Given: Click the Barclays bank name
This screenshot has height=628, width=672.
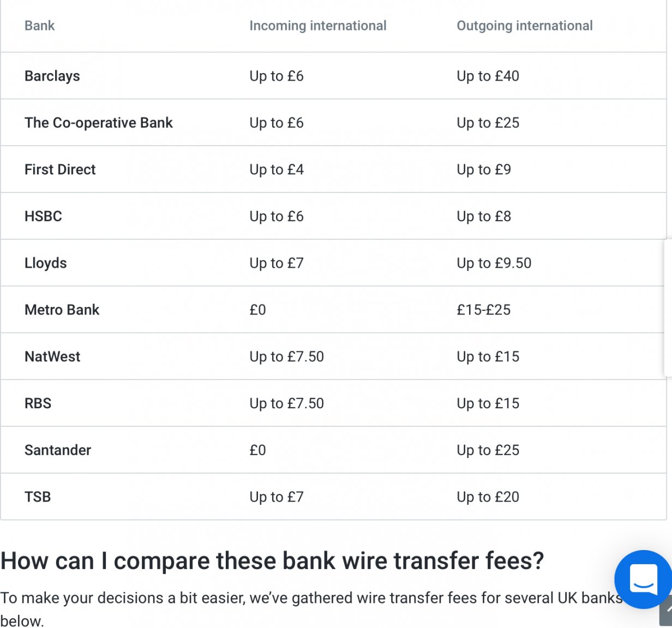Looking at the screenshot, I should (x=52, y=76).
